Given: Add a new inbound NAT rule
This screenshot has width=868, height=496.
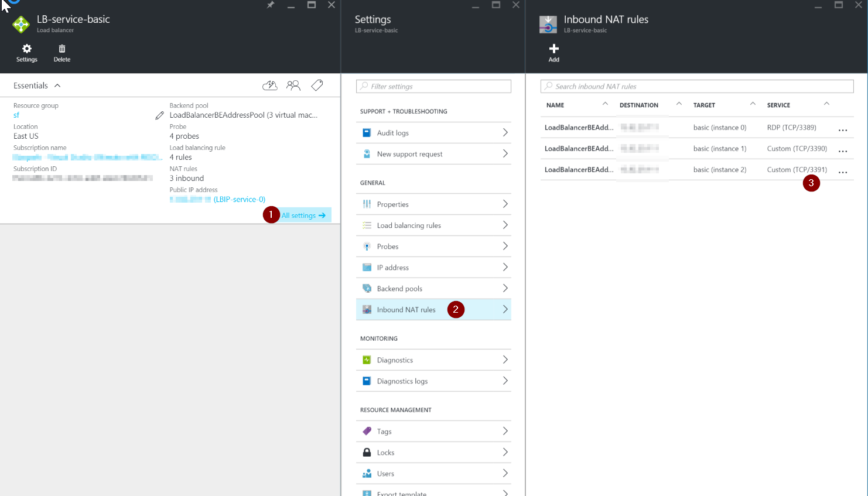Looking at the screenshot, I should point(553,53).
